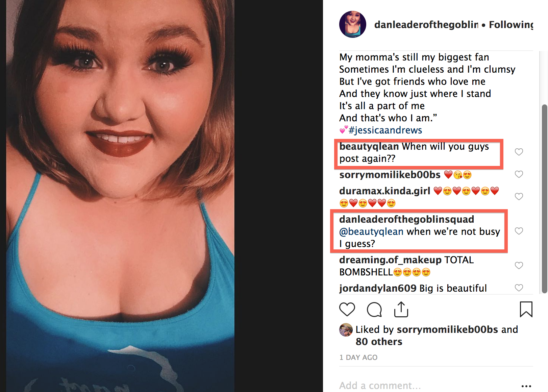The image size is (548, 392).
Task: Open the profile avatar at the post header
Action: coord(353,24)
